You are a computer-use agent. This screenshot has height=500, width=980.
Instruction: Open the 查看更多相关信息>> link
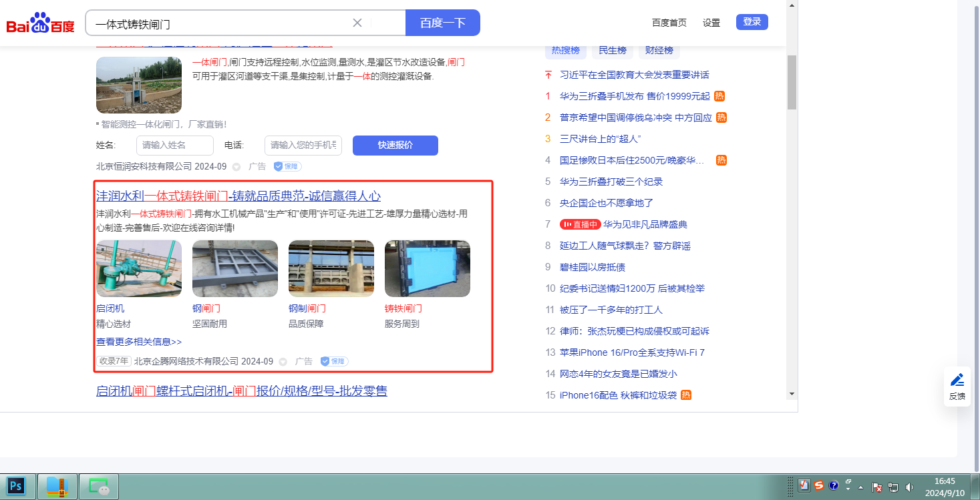click(139, 342)
